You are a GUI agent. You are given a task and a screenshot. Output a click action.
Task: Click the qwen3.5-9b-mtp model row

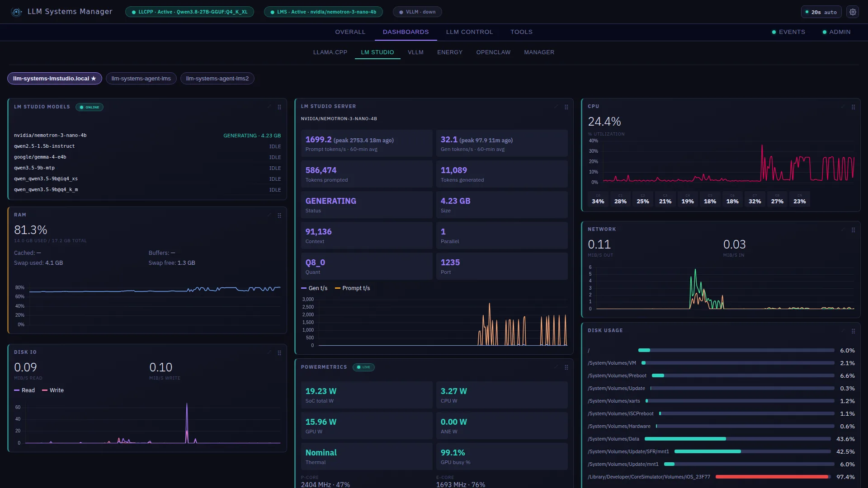[x=147, y=168]
